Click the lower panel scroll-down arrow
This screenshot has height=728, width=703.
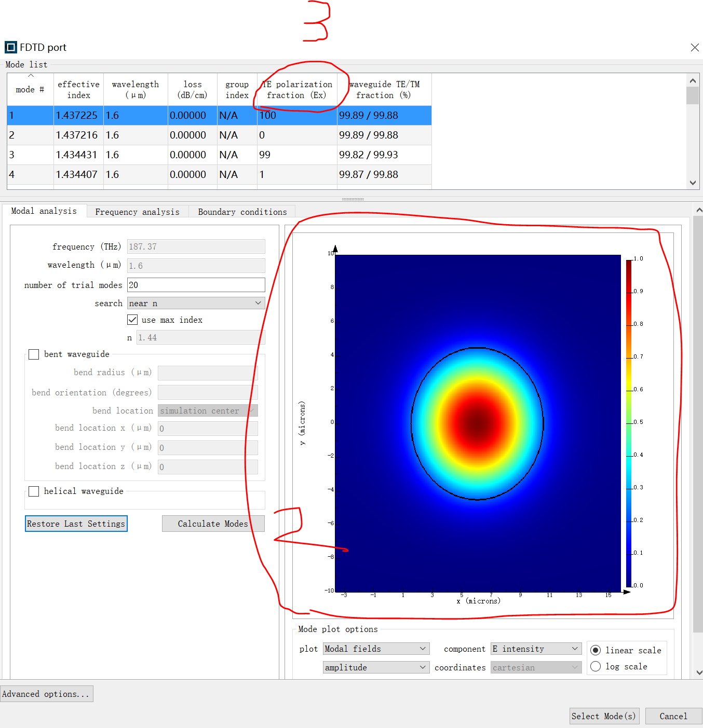(699, 672)
